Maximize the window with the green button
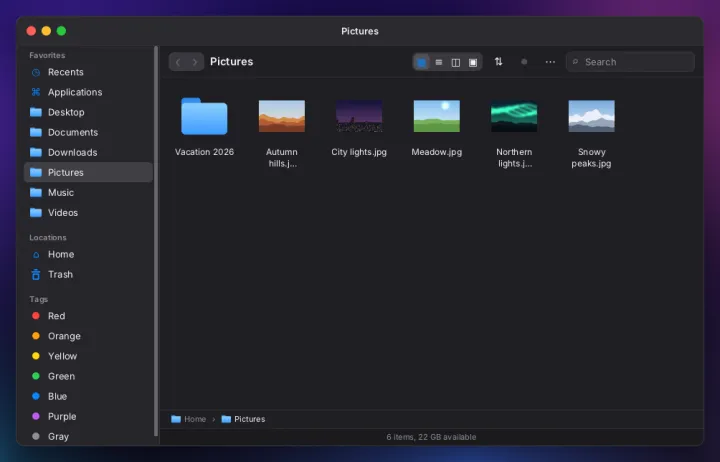 click(x=61, y=31)
